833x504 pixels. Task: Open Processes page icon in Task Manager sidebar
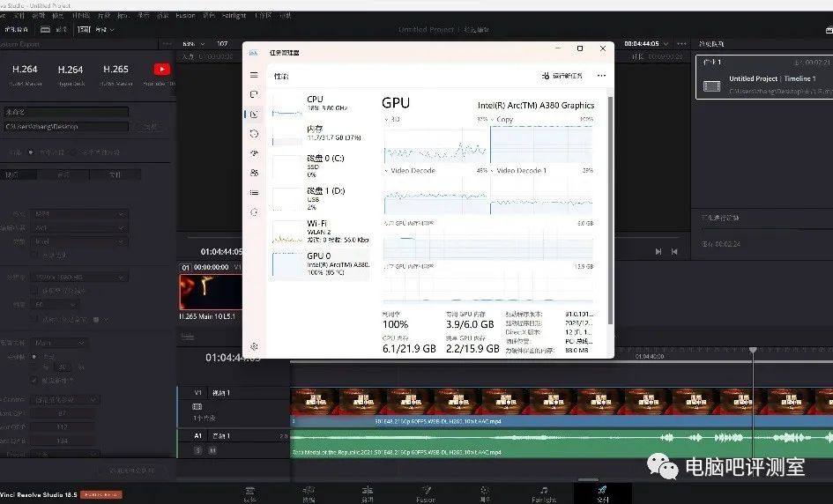point(254,94)
